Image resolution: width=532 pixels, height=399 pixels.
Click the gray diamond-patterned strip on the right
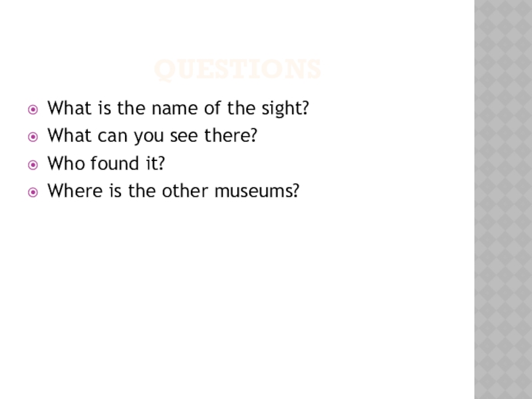coord(503,199)
